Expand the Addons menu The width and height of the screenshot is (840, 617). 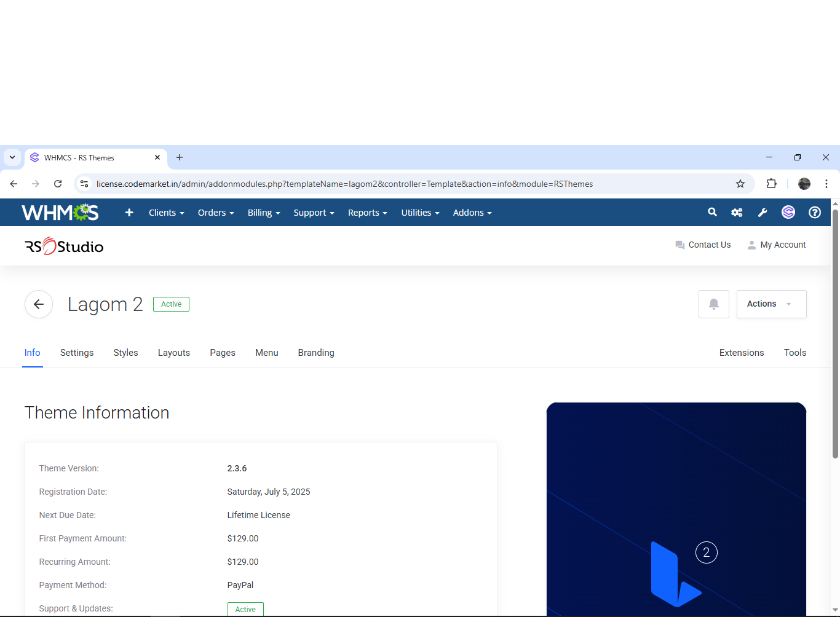472,213
